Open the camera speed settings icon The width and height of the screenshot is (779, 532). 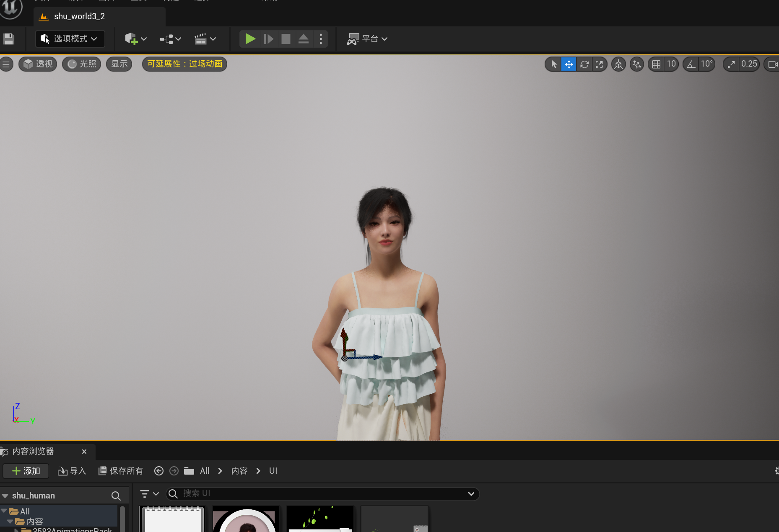pos(772,64)
